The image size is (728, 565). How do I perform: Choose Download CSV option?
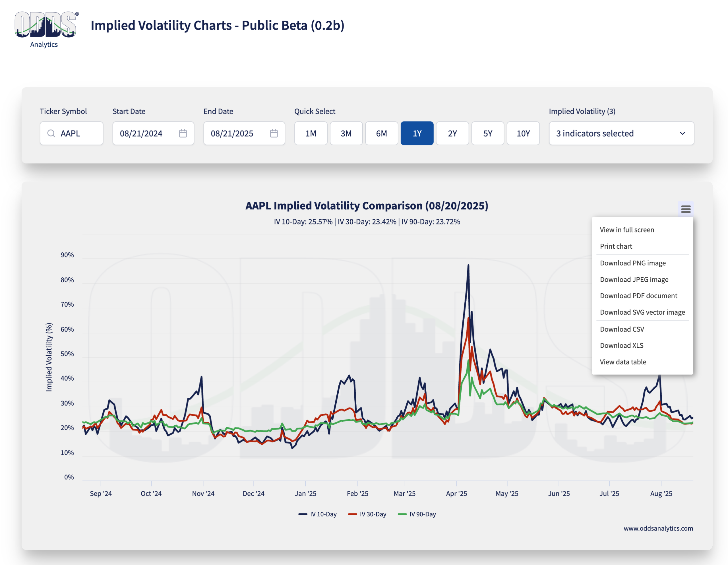point(642,329)
